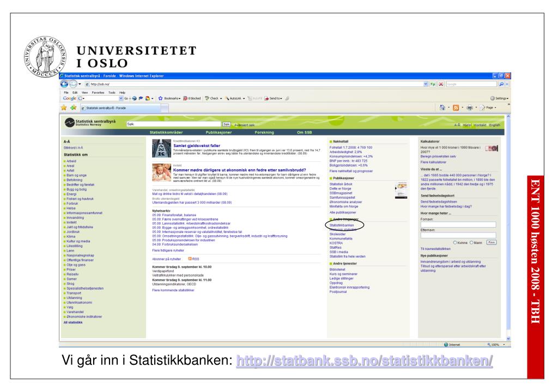Expand the Home button dropdown arrow
The width and height of the screenshot is (558, 392).
(x=448, y=107)
